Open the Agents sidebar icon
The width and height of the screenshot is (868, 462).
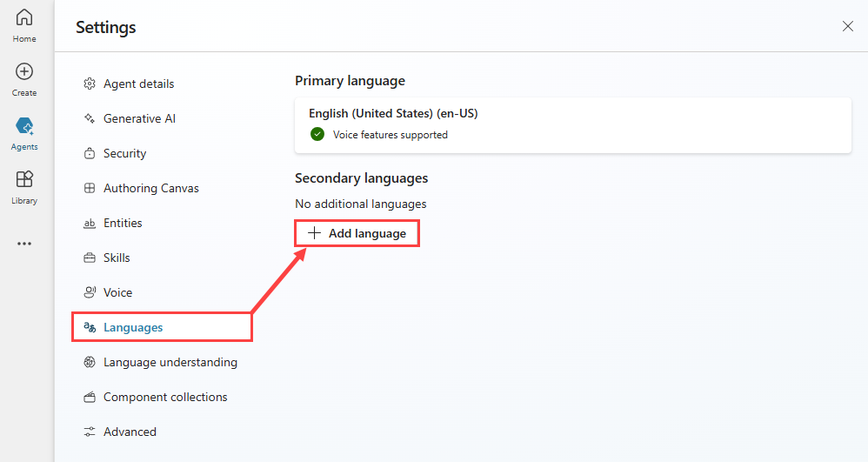pos(24,126)
